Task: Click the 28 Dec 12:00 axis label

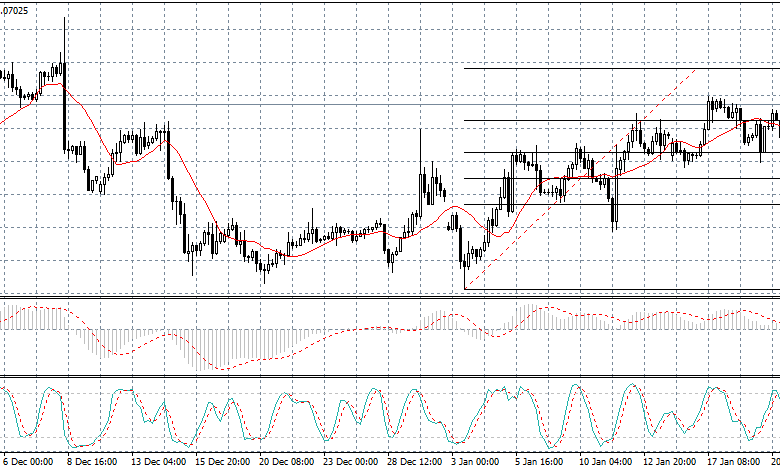Action: click(x=417, y=463)
